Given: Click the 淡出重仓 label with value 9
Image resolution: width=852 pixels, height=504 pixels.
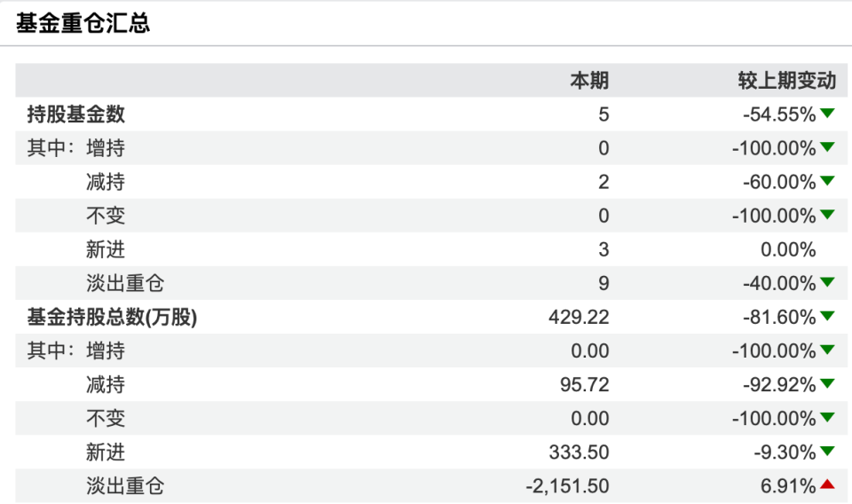Looking at the screenshot, I should point(125,283).
